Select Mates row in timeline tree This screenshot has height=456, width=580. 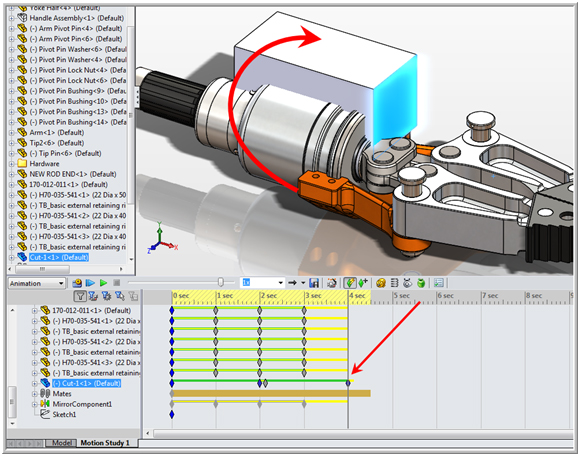coord(61,394)
